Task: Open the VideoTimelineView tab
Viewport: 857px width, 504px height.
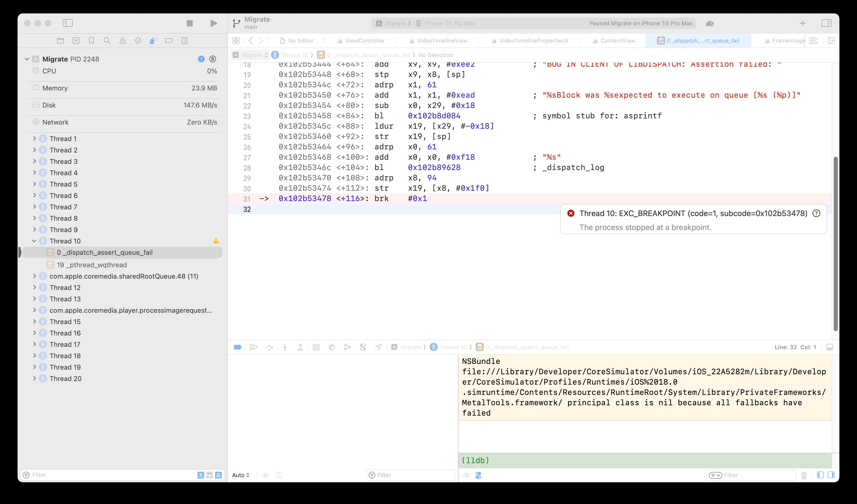Action: coord(437,41)
